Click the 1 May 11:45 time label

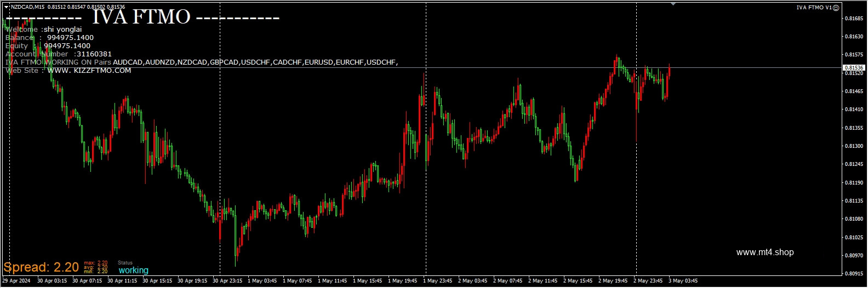(333, 281)
